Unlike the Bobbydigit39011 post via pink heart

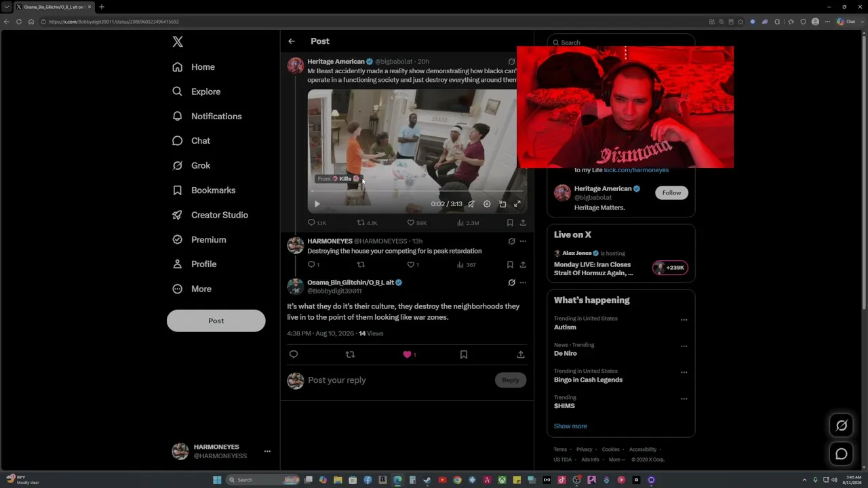pyautogui.click(x=407, y=354)
